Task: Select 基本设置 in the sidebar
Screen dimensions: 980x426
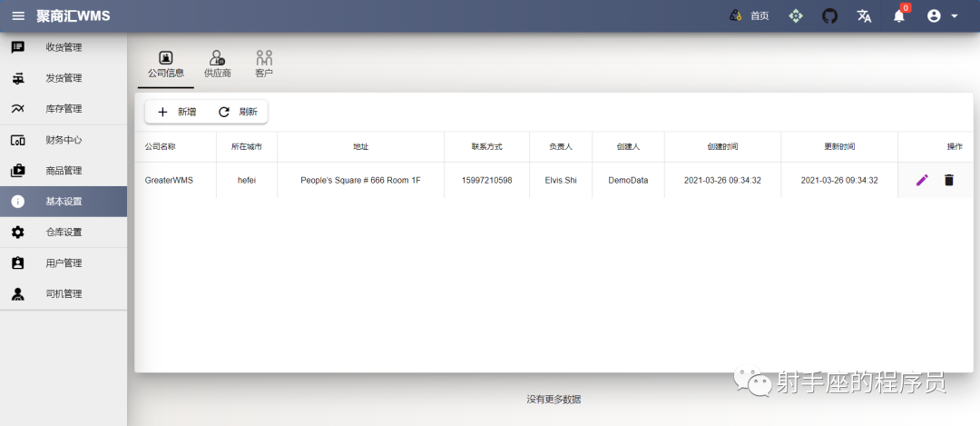Action: (64, 202)
